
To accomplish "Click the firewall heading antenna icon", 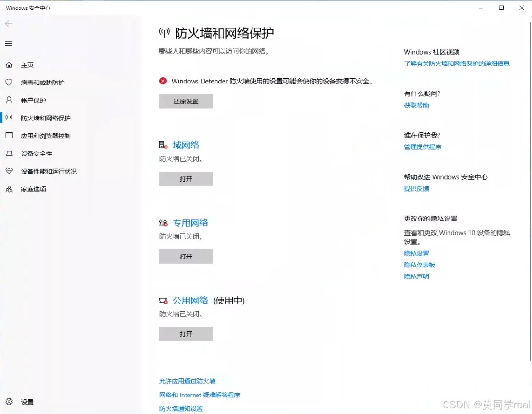I will tap(165, 33).
